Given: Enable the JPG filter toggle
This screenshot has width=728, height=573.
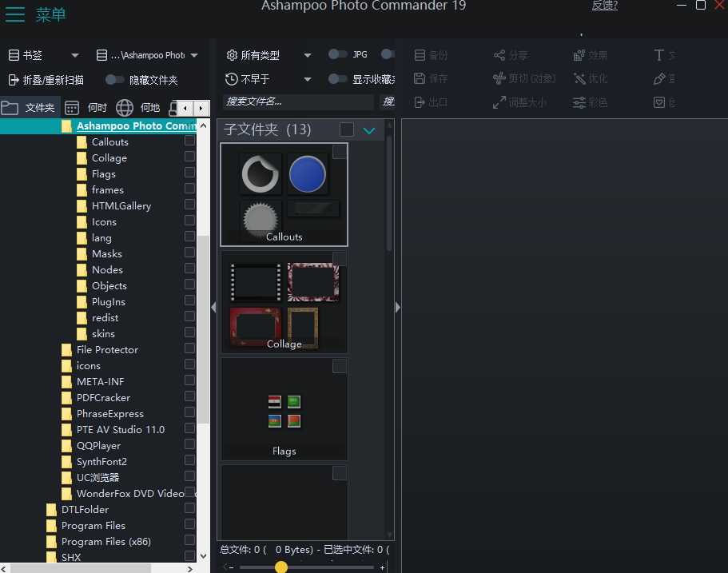Looking at the screenshot, I should tap(337, 54).
